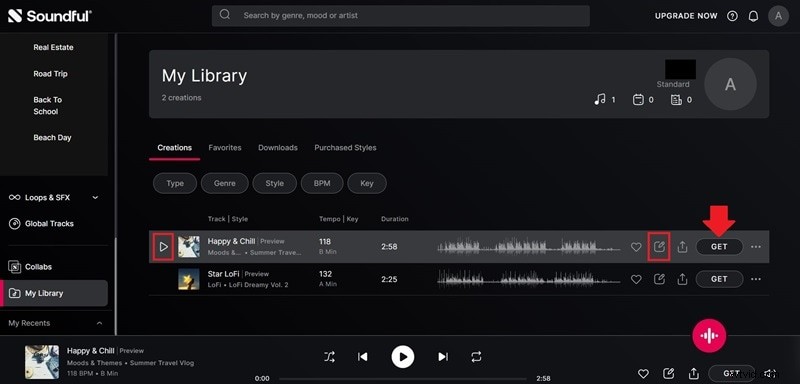Seek within Star LoFi waveform
The height and width of the screenshot is (384, 800).
529,279
